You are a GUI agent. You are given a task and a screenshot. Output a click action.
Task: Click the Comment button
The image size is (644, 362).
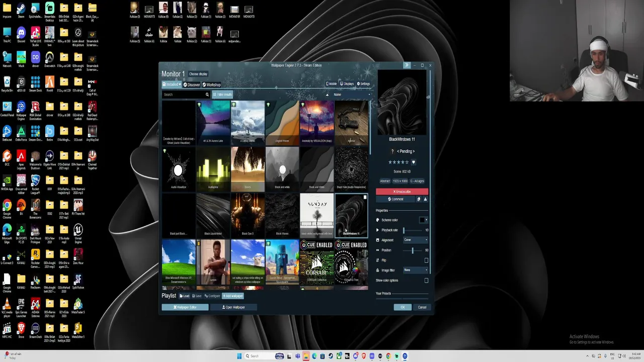click(395, 199)
